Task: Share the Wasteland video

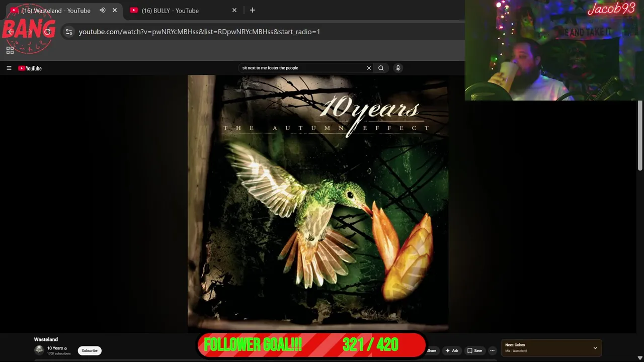Action: click(432, 350)
